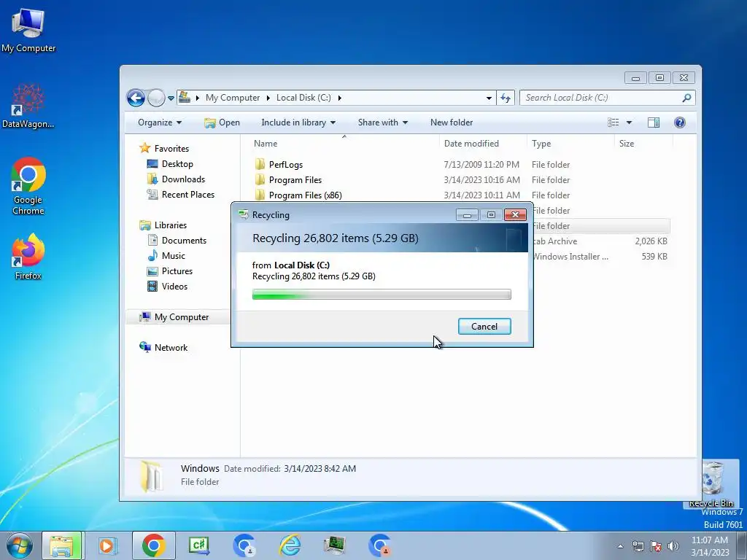Select Network in navigation pane
Image resolution: width=747 pixels, height=560 pixels.
click(x=163, y=348)
